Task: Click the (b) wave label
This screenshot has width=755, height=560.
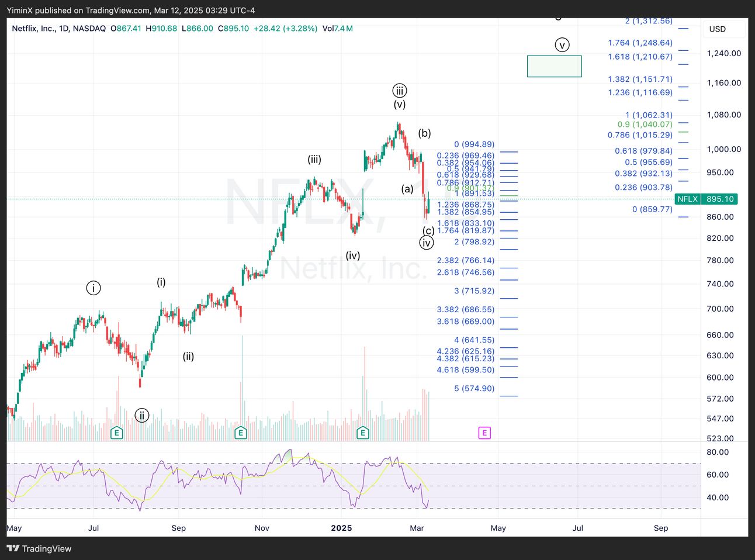Action: [x=425, y=133]
